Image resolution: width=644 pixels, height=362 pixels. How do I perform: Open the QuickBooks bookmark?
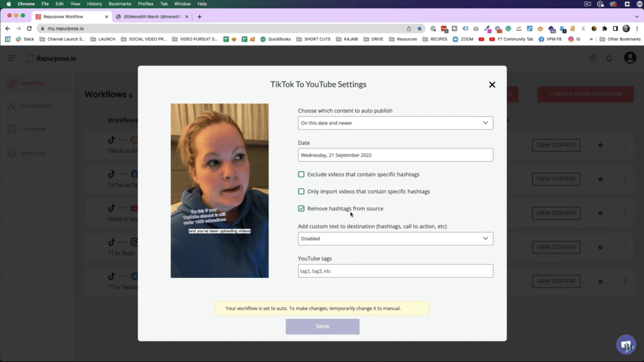coord(275,39)
